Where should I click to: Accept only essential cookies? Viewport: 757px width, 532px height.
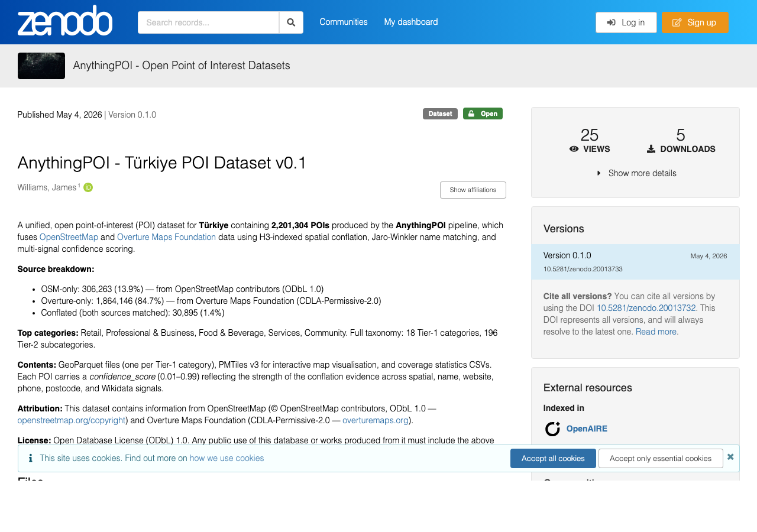[x=661, y=458]
